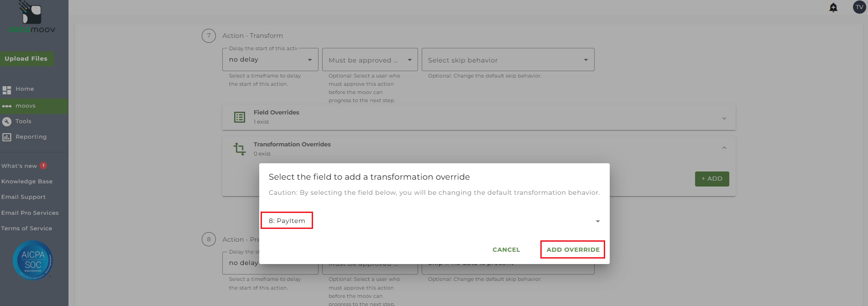Click the AICPA SOC badge
The height and width of the screenshot is (306, 868).
[33, 260]
